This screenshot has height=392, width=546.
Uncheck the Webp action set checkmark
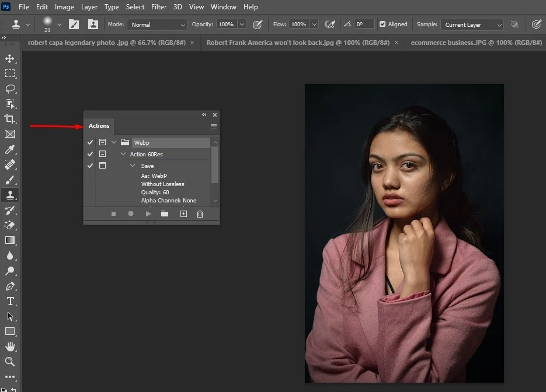tap(90, 142)
